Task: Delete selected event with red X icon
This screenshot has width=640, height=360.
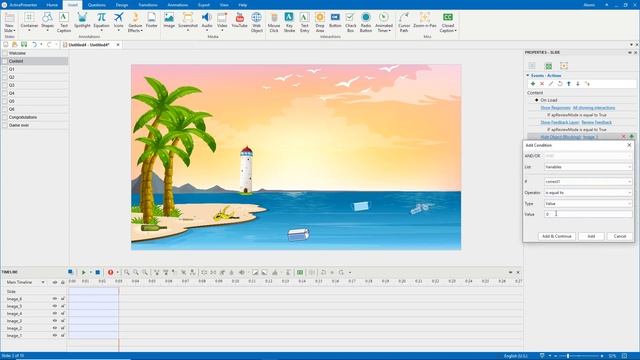Action: coord(542,84)
